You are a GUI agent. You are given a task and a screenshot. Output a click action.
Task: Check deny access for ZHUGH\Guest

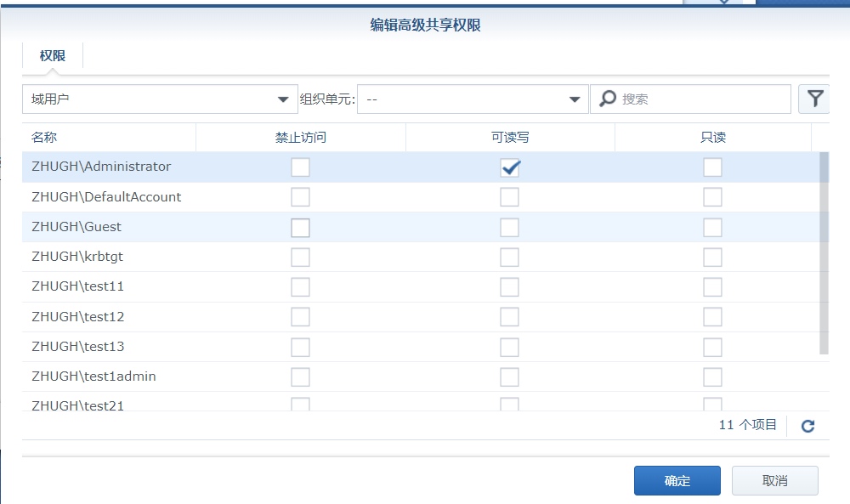coord(300,228)
